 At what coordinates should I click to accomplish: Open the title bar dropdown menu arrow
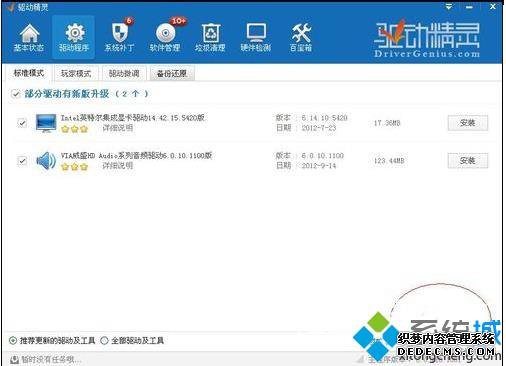[x=449, y=6]
